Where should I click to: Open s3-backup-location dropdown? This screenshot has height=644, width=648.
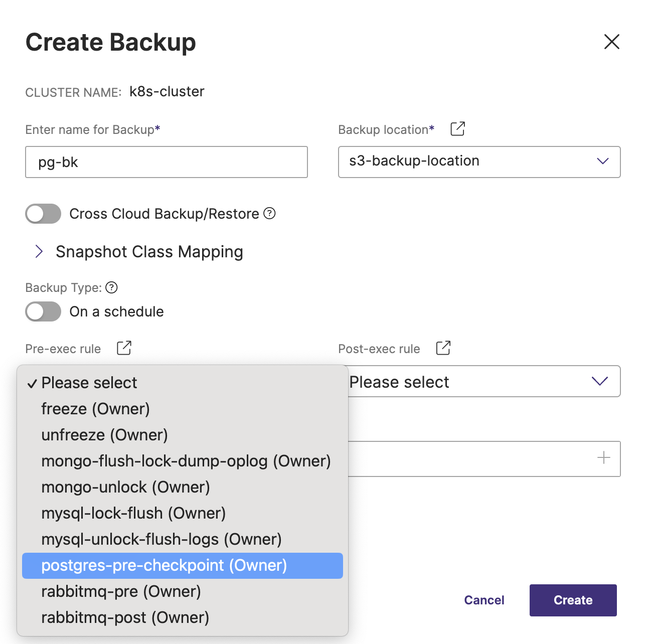(x=479, y=162)
